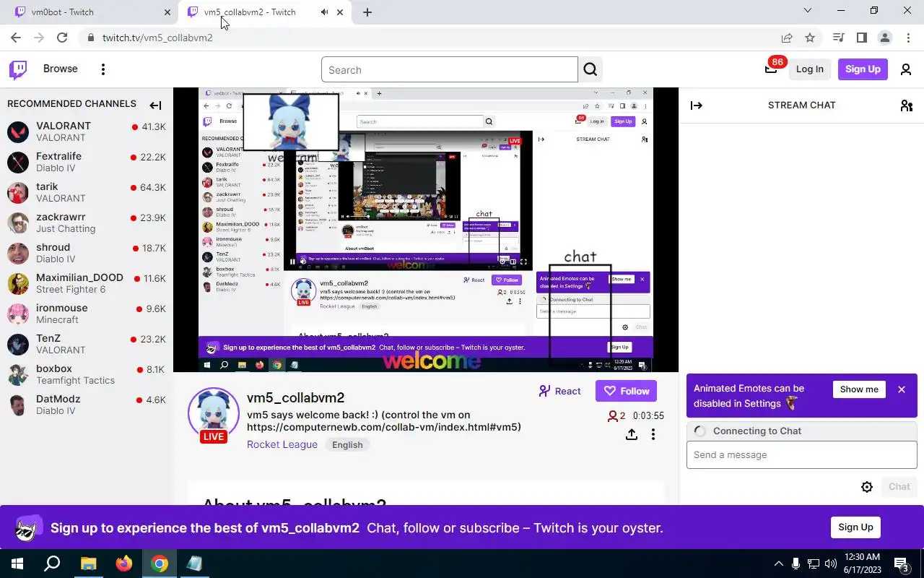Select the English tag
Screen dimensions: 924x578
tap(347, 445)
